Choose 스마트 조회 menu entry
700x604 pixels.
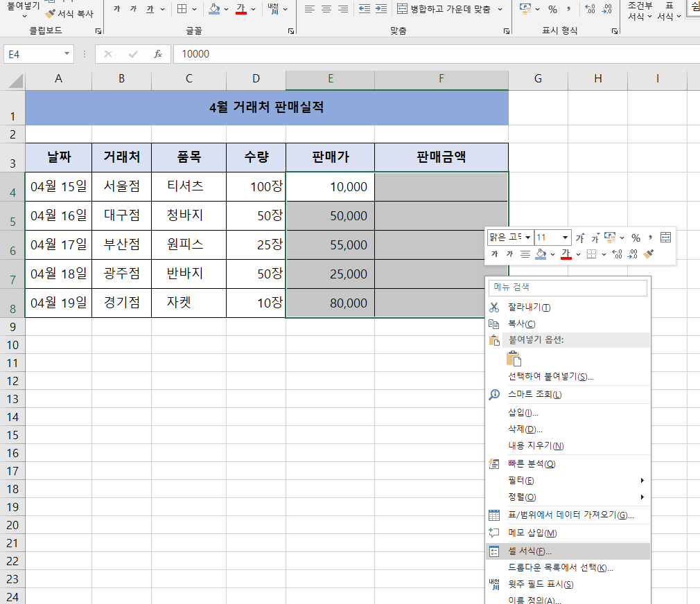568,394
